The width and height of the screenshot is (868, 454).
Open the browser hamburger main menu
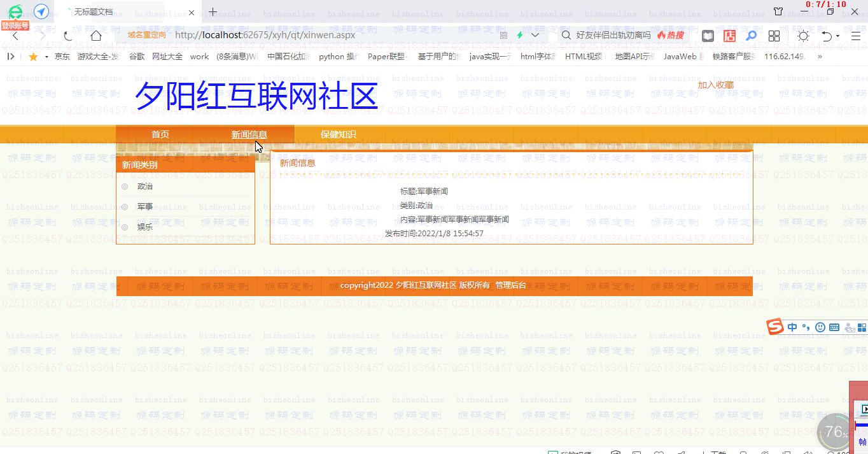(x=856, y=36)
